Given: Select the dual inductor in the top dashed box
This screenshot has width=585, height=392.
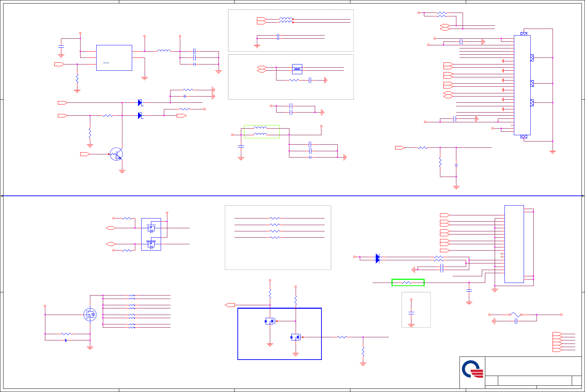Looking at the screenshot, I should pos(286,21).
